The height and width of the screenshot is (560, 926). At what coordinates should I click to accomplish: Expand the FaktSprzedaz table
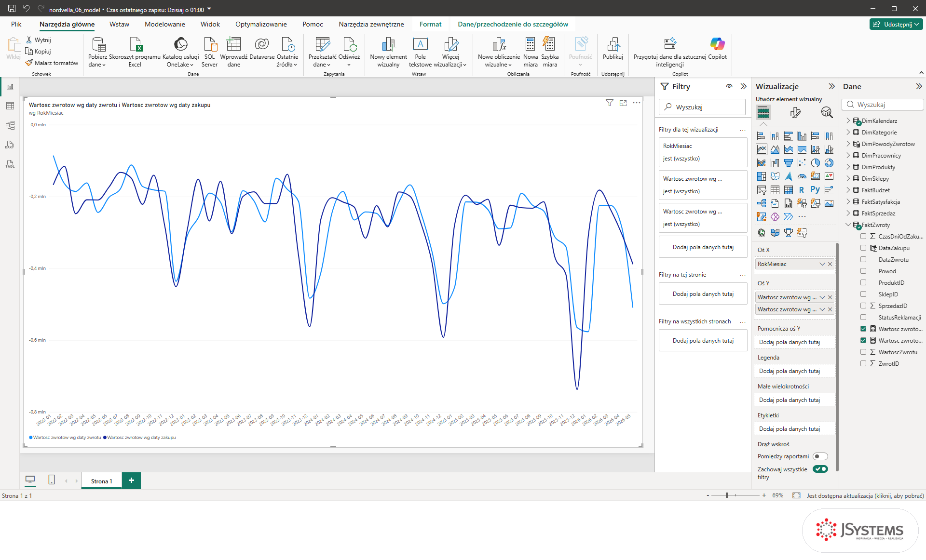point(848,213)
